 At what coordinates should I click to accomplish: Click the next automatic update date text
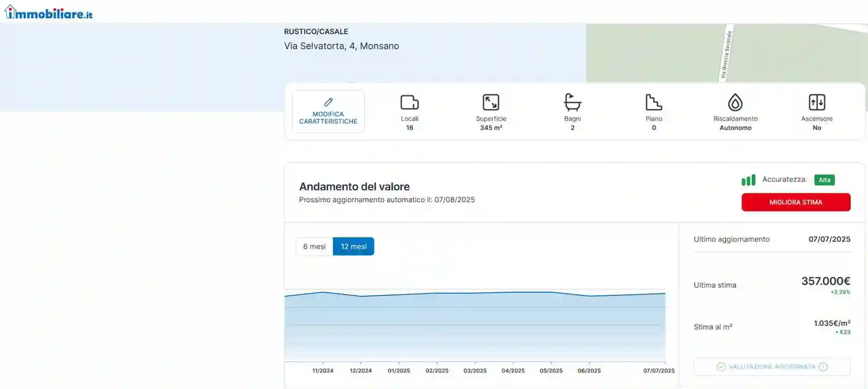(x=387, y=200)
